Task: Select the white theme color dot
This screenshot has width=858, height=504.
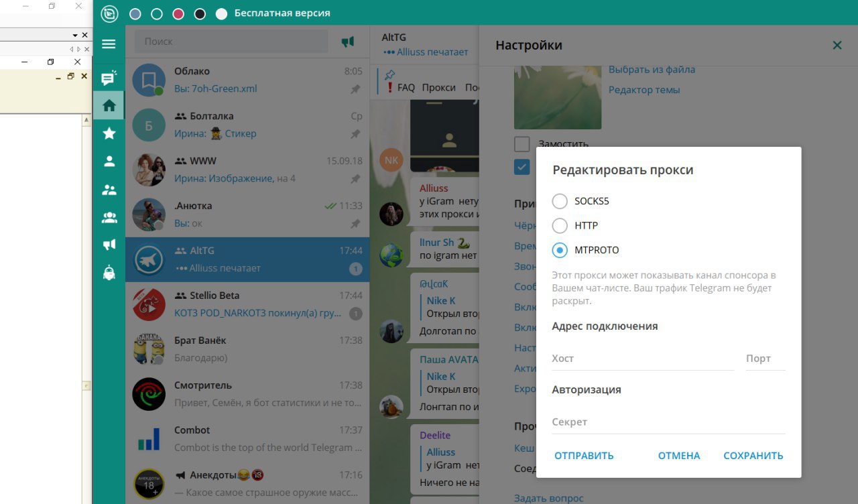Action: pos(221,13)
